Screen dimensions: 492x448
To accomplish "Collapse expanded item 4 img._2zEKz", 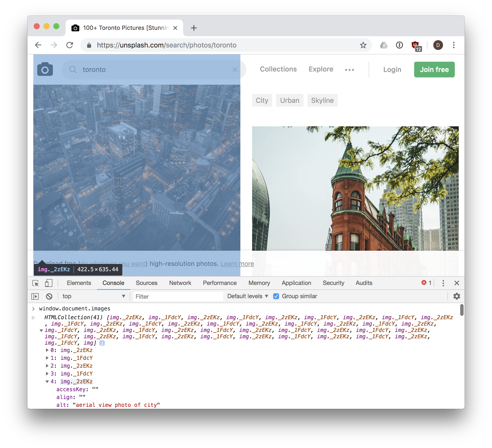I will click(x=47, y=382).
